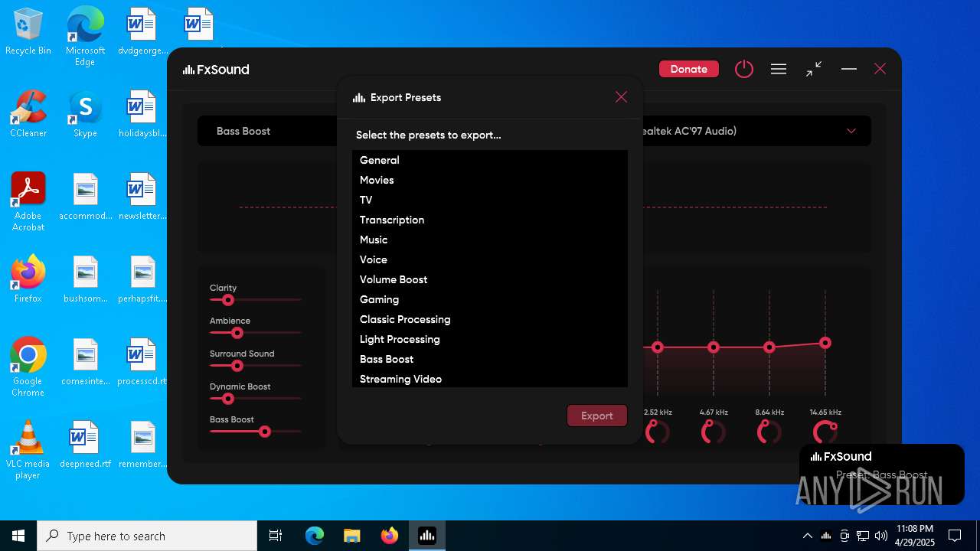
Task: Open Edge from the taskbar
Action: pos(315,536)
